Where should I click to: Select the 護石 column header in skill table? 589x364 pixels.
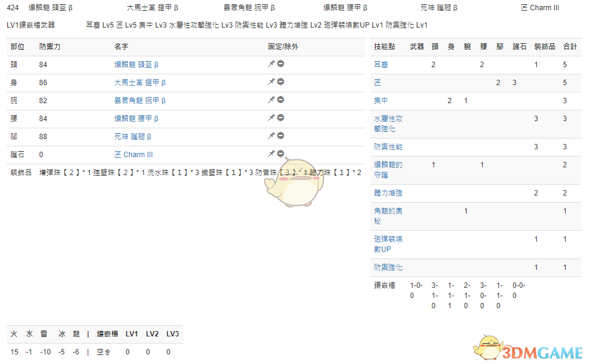point(519,47)
